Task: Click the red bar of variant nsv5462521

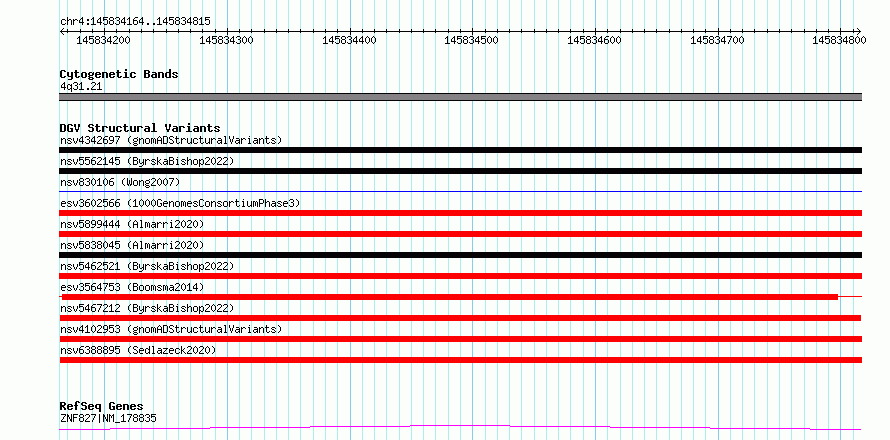Action: coord(461,276)
